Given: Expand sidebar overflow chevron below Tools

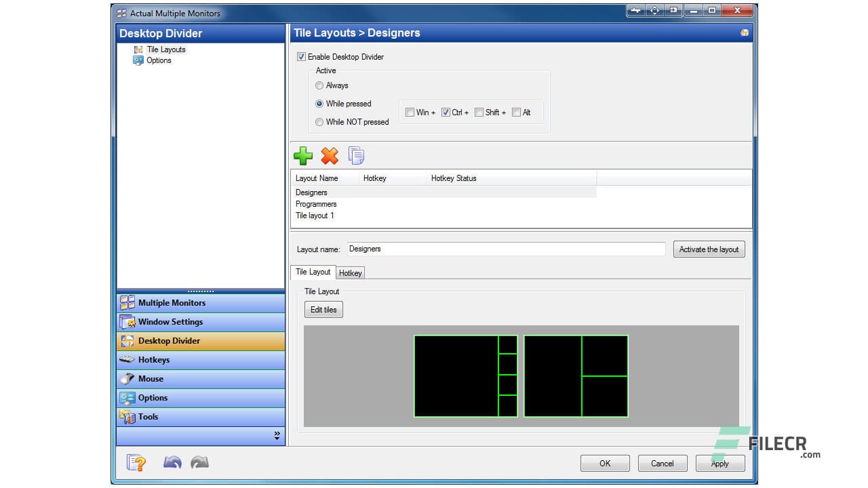Looking at the screenshot, I should click(x=277, y=436).
